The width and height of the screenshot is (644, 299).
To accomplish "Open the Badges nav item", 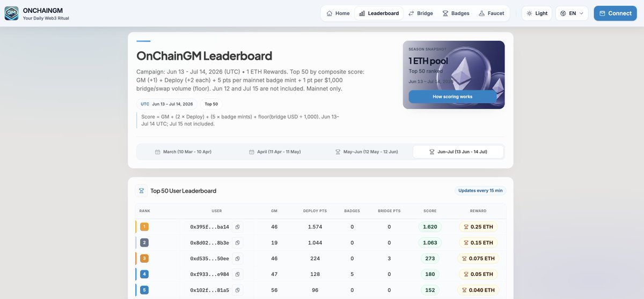I will pyautogui.click(x=456, y=13).
